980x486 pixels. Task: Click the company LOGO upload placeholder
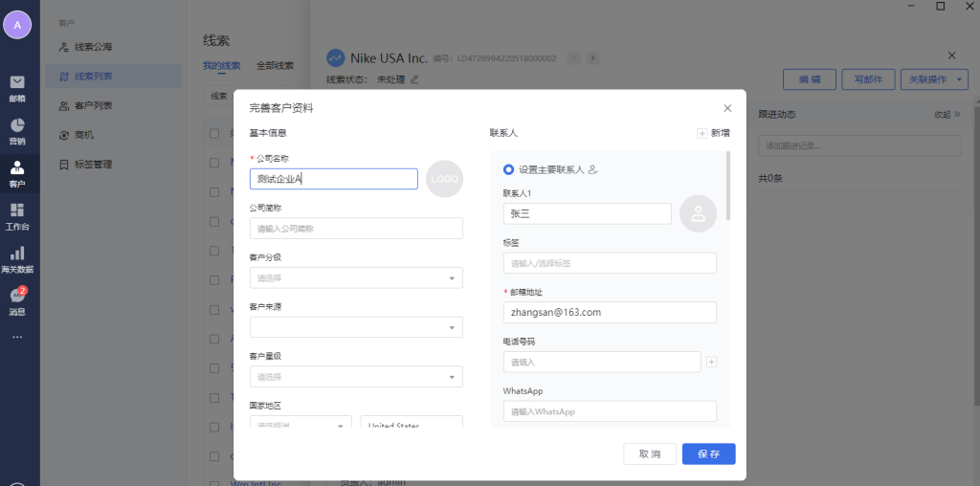click(x=444, y=179)
